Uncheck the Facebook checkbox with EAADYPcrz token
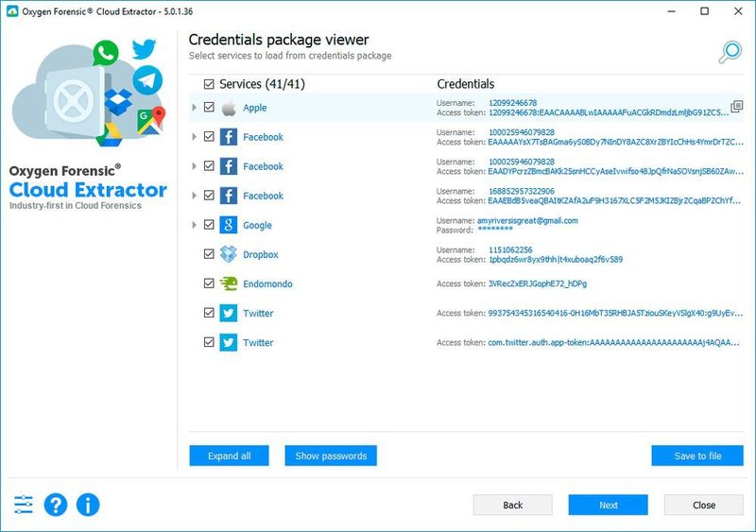Image resolution: width=756 pixels, height=532 pixels. 209,166
